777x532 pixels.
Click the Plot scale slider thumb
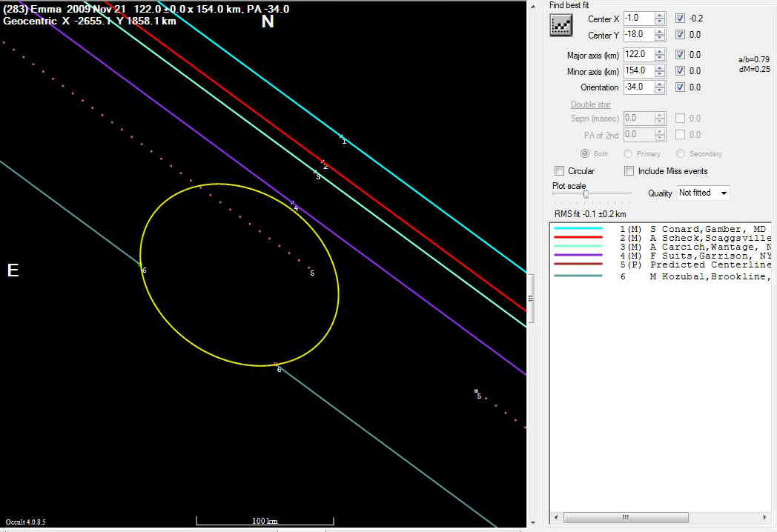point(586,194)
